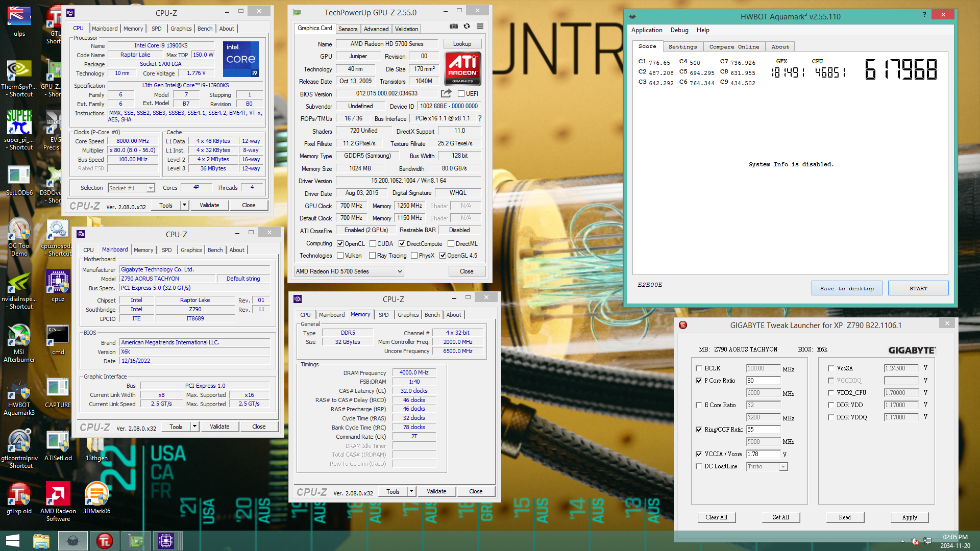Toggle the VCCIA / Vcore checkbox

[699, 454]
